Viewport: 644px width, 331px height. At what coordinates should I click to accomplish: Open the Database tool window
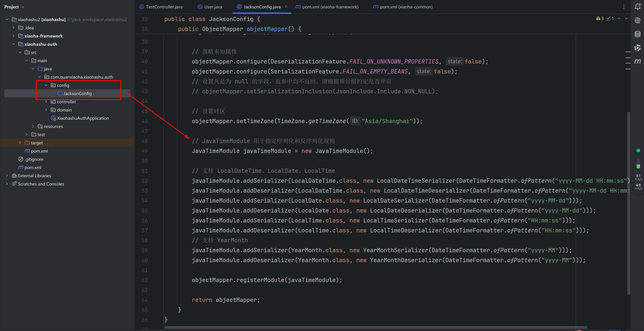637,34
